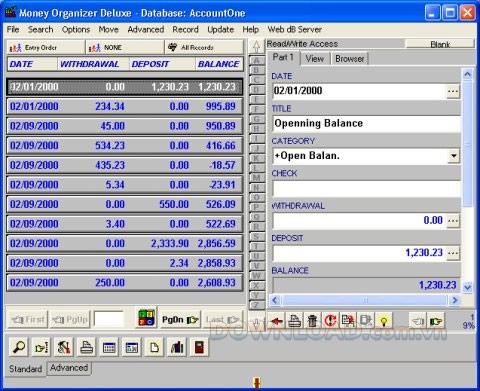Click the down arrow below alphabet index

coord(256,321)
